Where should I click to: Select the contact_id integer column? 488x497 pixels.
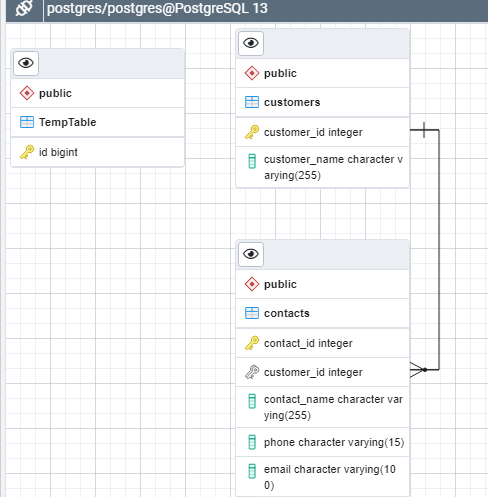tap(322, 343)
